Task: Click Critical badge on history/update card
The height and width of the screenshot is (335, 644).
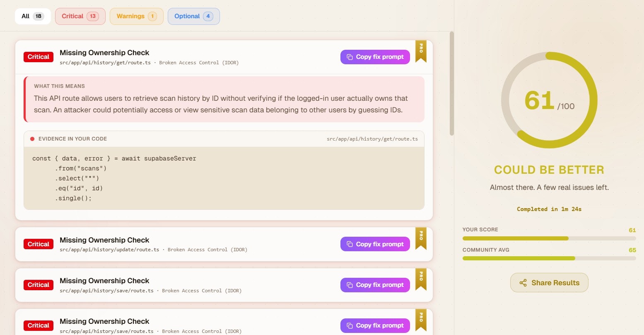Action: (x=39, y=244)
